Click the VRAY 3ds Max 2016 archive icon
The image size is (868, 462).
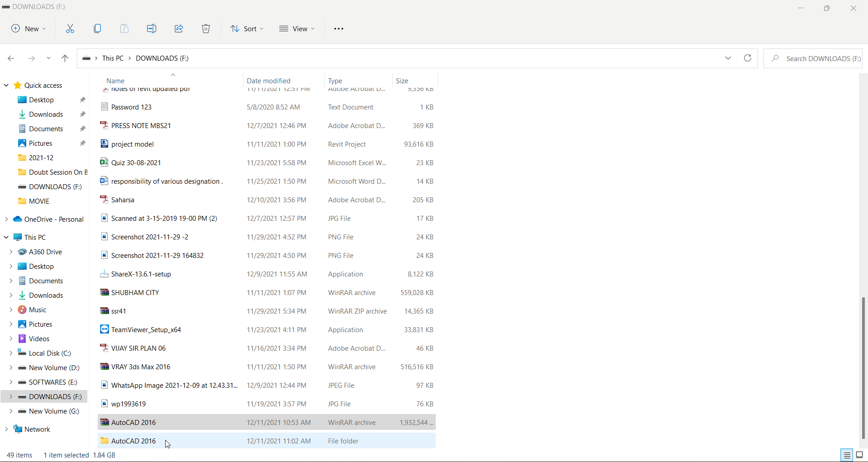(x=105, y=367)
